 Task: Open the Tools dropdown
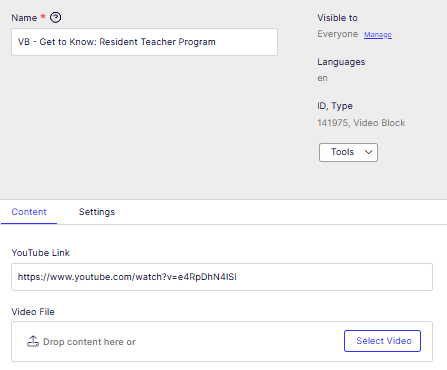(x=348, y=152)
